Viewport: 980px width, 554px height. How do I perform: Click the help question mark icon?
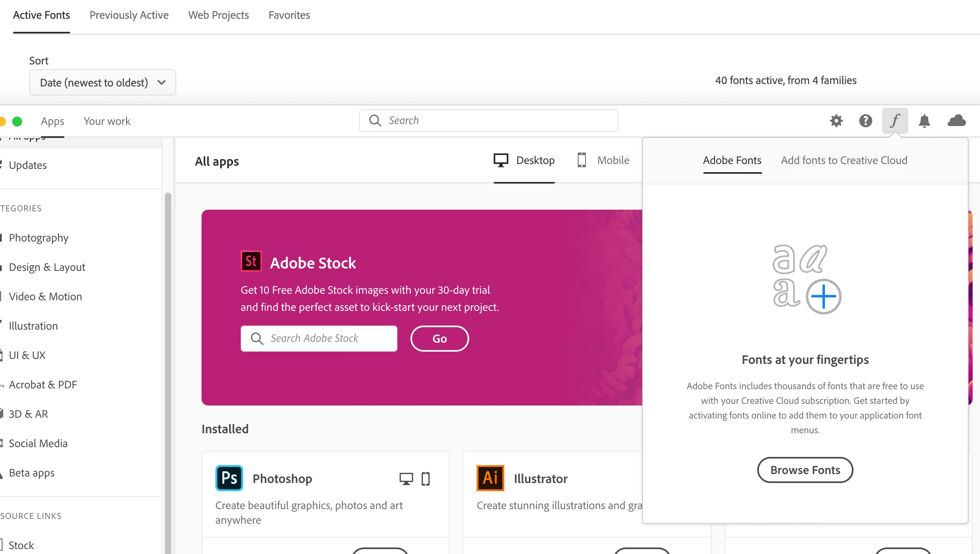click(x=865, y=121)
